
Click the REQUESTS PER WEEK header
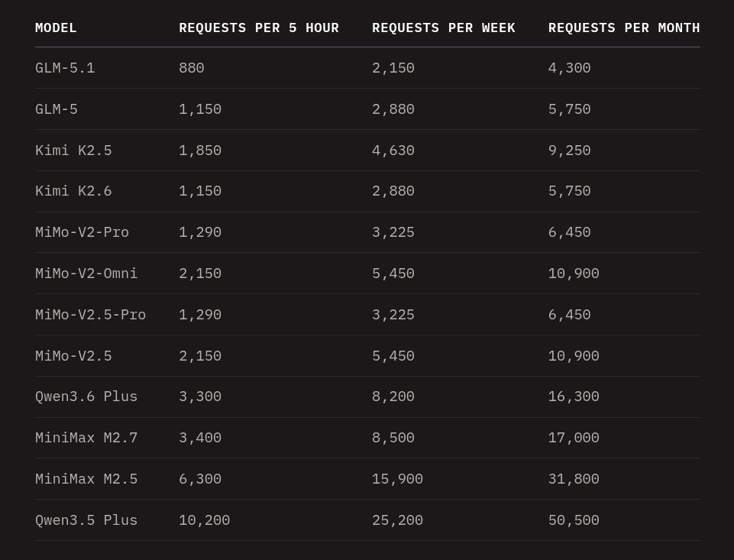tap(443, 28)
